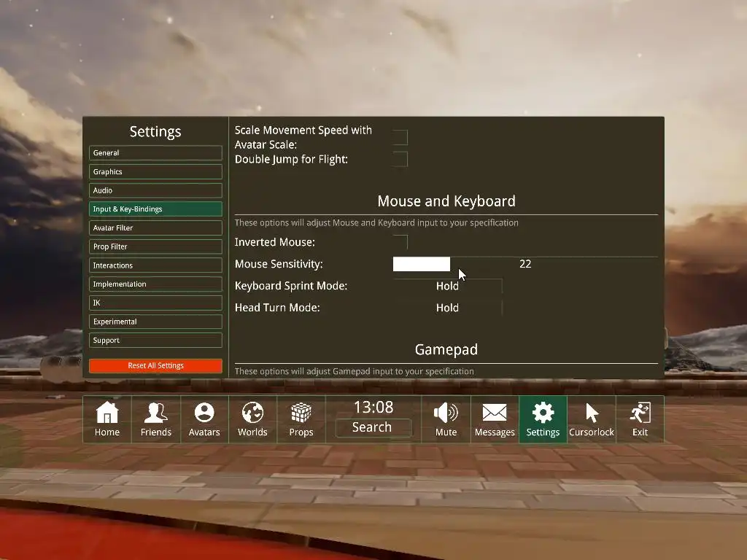
Task: Enable Double Jump for Flight checkbox
Action: coord(400,159)
